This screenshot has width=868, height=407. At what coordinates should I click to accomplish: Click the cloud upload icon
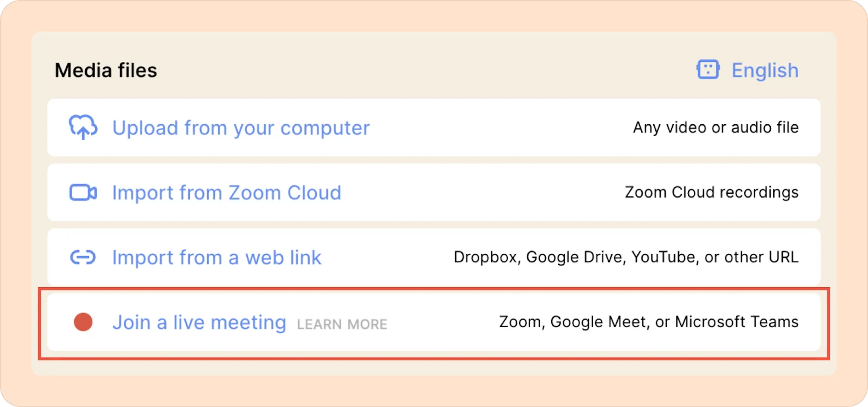point(83,127)
